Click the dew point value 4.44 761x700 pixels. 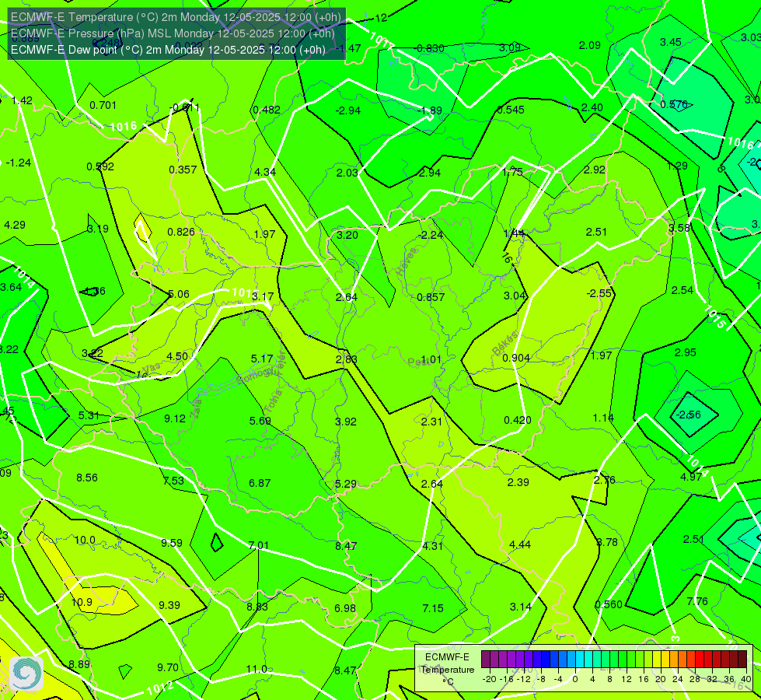pyautogui.click(x=520, y=544)
